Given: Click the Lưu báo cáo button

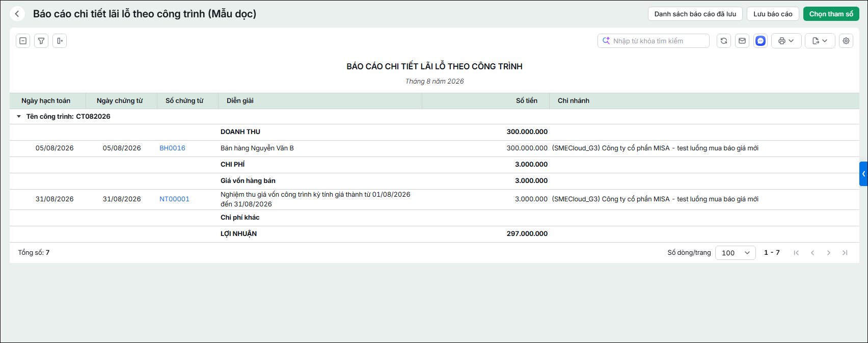Looking at the screenshot, I should coord(773,14).
